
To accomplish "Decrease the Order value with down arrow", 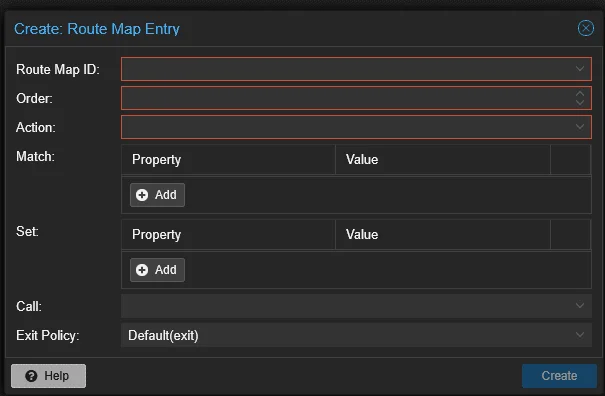I will click(x=580, y=103).
